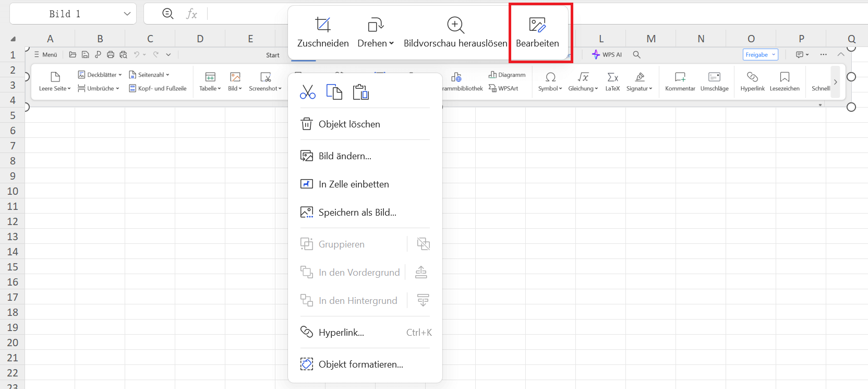Click the open folder icon in the embedded picture
The image size is (868, 389).
pyautogui.click(x=73, y=54)
